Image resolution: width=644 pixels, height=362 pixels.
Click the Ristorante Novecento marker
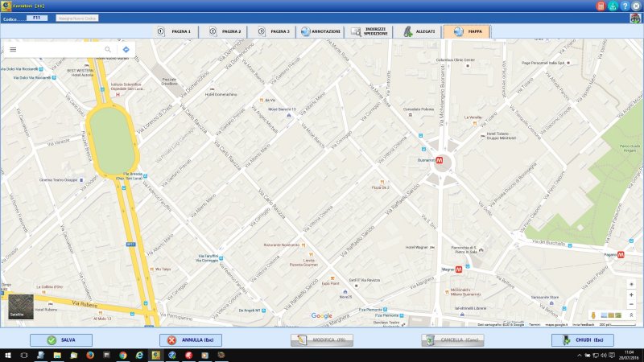[x=303, y=245]
